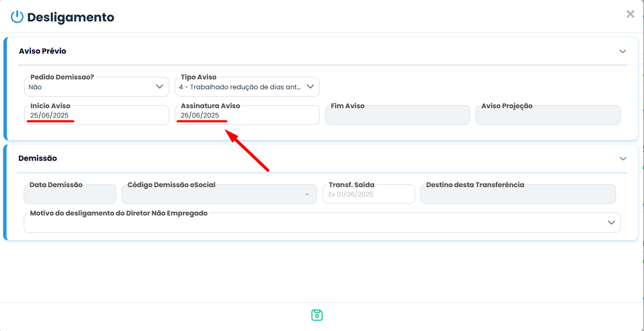Collapse the Aviso Prévio section chevron
The height and width of the screenshot is (331, 644).
pos(623,51)
